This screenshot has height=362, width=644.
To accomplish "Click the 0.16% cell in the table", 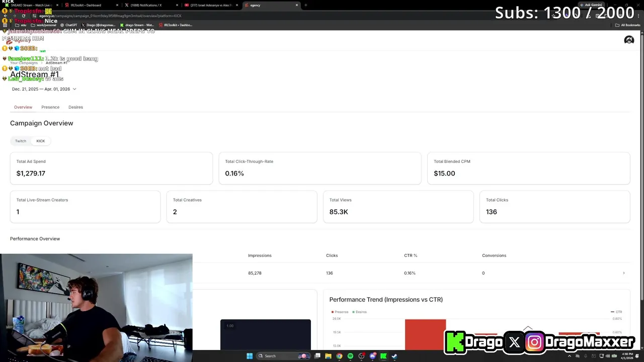I will pyautogui.click(x=410, y=273).
